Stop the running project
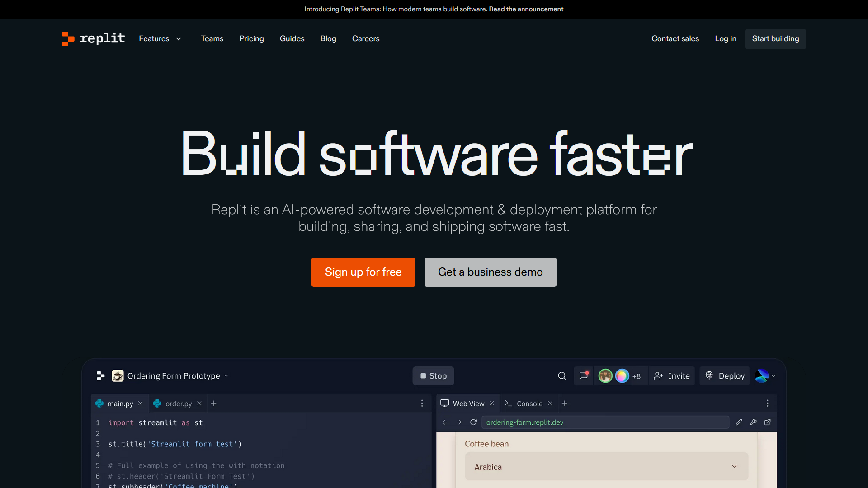 coord(433,376)
